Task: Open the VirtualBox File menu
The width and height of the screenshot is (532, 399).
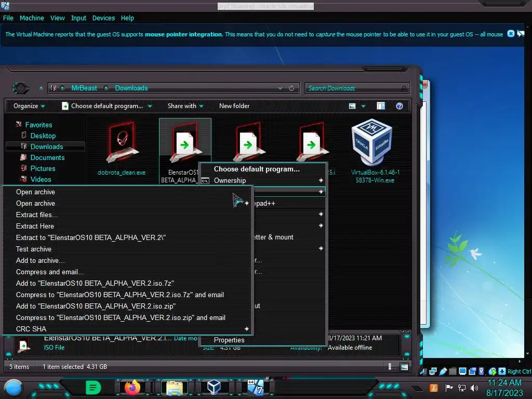Action: [x=8, y=18]
